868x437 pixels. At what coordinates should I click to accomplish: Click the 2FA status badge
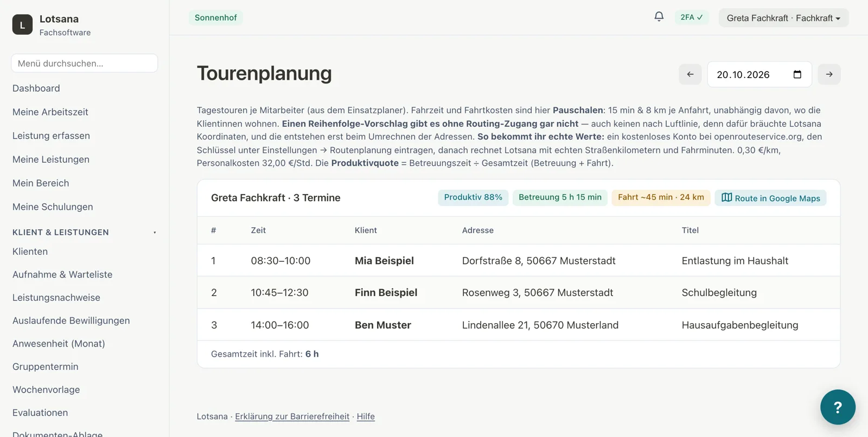tap(692, 17)
